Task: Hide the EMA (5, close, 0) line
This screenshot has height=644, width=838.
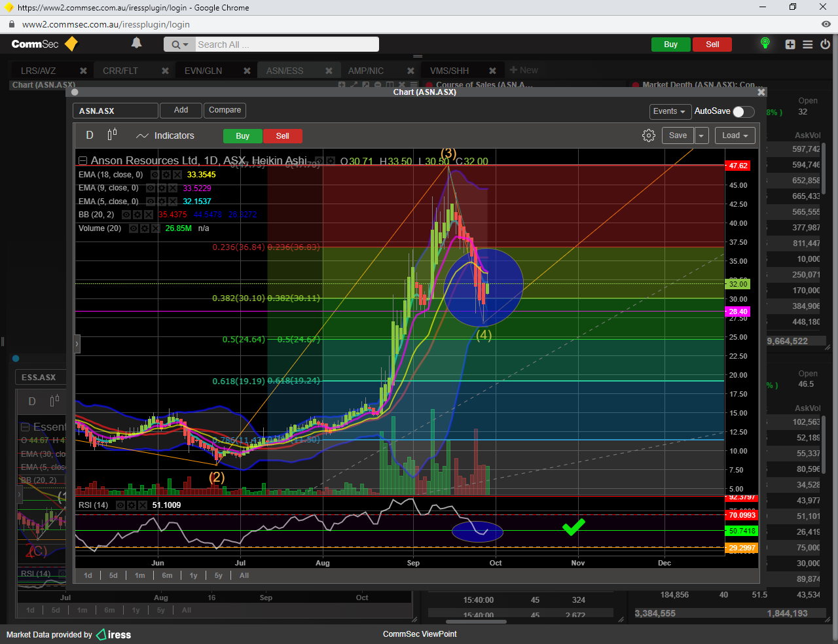Action: (x=150, y=202)
